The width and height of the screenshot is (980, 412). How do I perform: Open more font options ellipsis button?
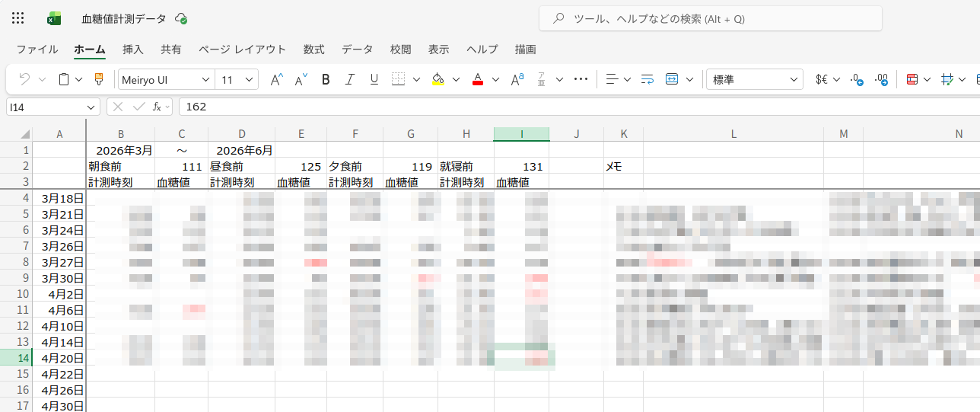coord(581,79)
